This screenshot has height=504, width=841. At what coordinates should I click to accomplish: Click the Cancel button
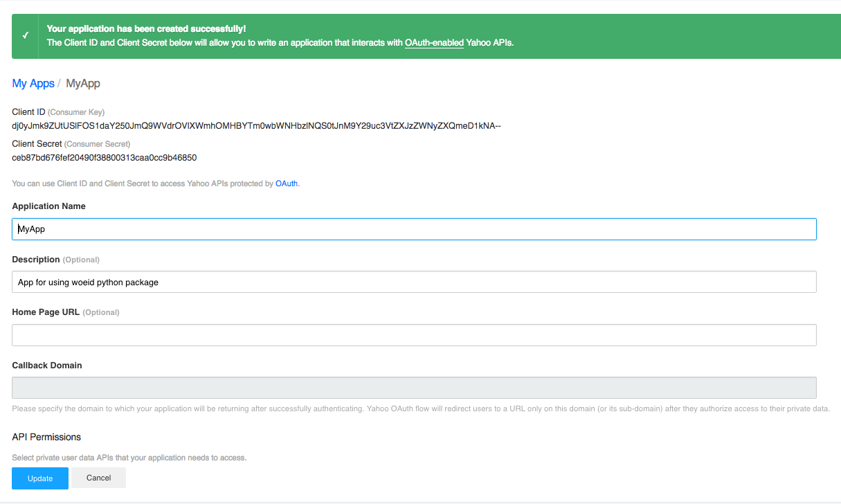point(99,478)
